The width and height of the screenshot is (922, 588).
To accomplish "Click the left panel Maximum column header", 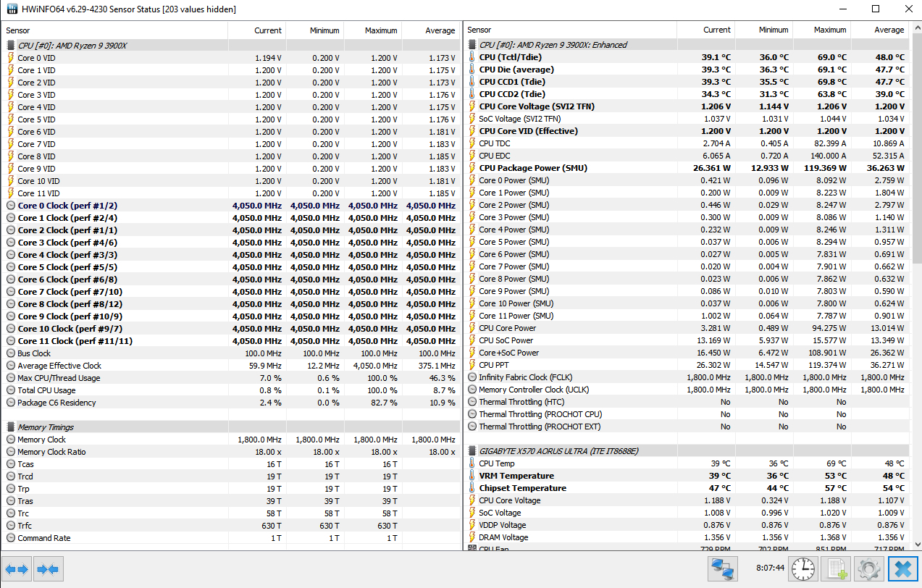I will click(x=373, y=30).
